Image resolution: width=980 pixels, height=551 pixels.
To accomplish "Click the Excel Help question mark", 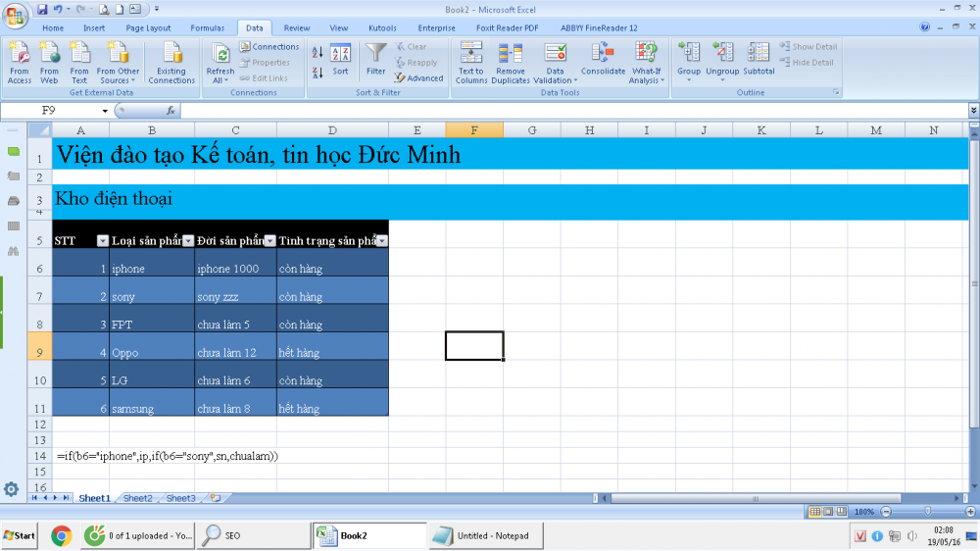I will (925, 26).
